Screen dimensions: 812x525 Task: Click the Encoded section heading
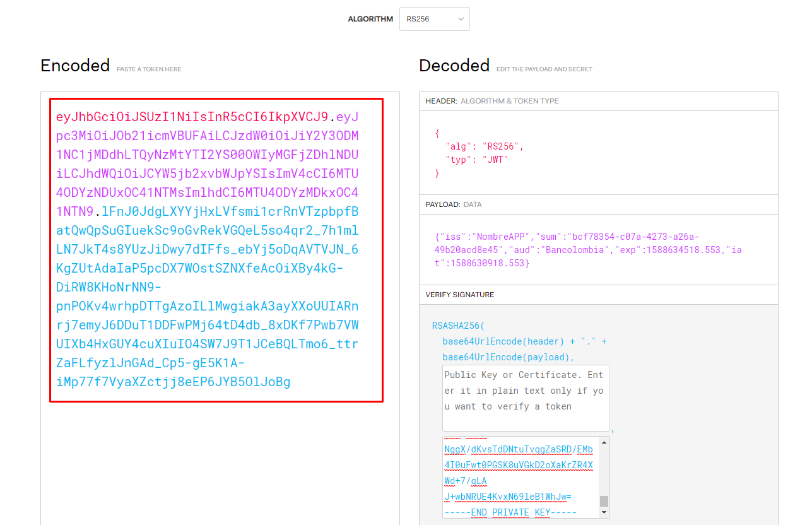[75, 65]
